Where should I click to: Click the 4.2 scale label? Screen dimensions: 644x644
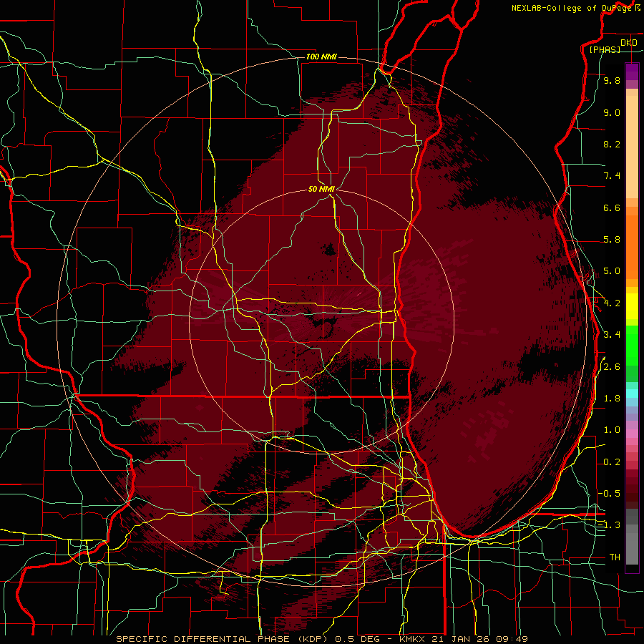pyautogui.click(x=612, y=303)
